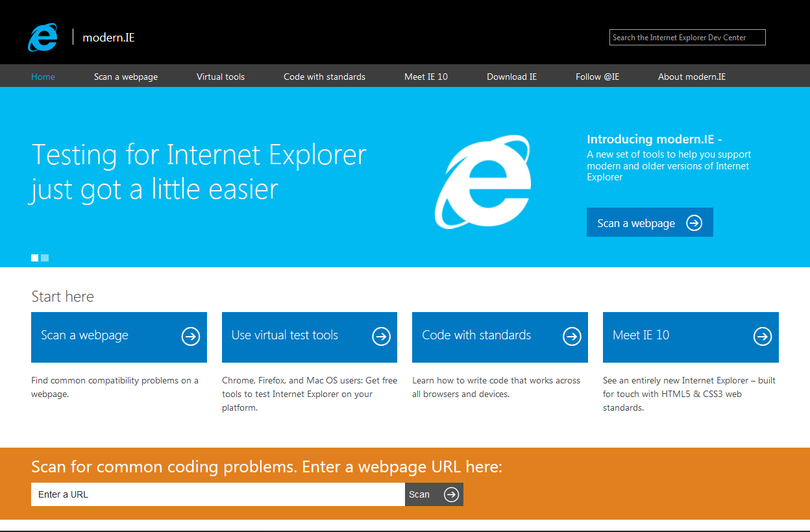The width and height of the screenshot is (810, 532).
Task: Open the Virtual tools navigation item
Action: pos(220,76)
